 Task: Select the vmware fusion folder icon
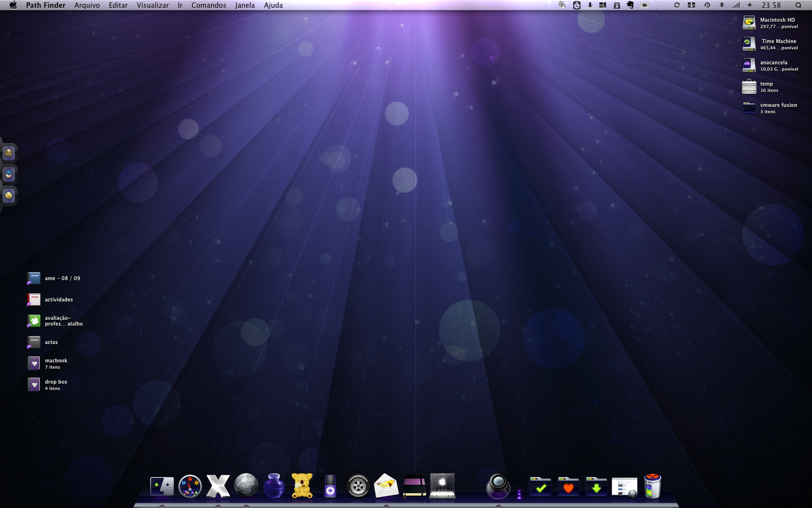[x=749, y=108]
